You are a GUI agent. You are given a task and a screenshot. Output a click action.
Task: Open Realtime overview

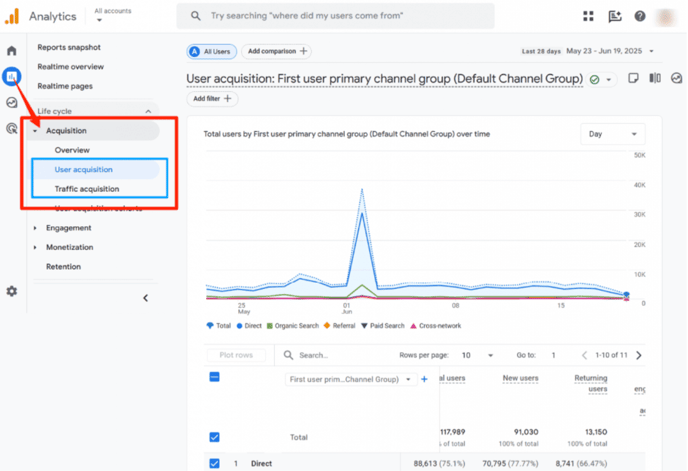[x=71, y=67]
